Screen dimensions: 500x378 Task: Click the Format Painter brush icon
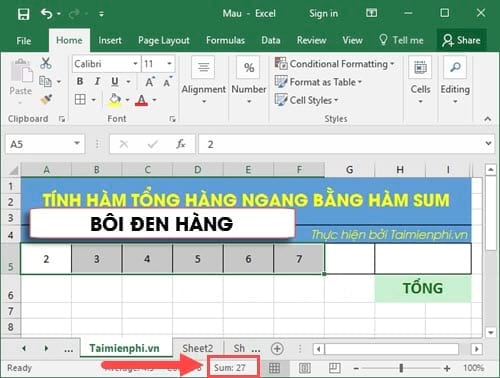(46, 99)
